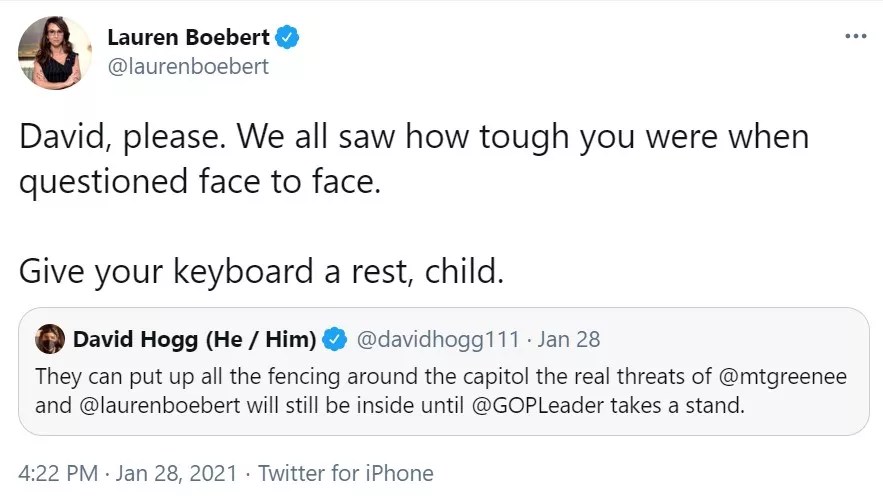Click the Jan 28 date in quoted tweet

(x=569, y=339)
